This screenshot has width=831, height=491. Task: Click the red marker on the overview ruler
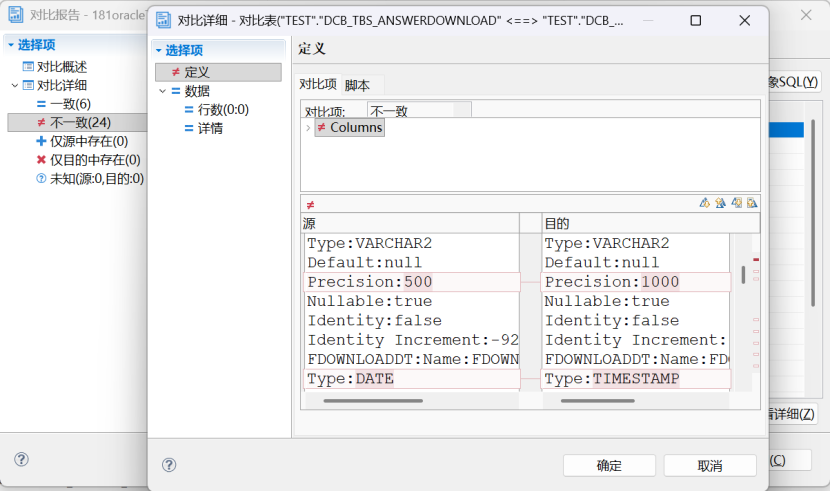click(x=756, y=260)
